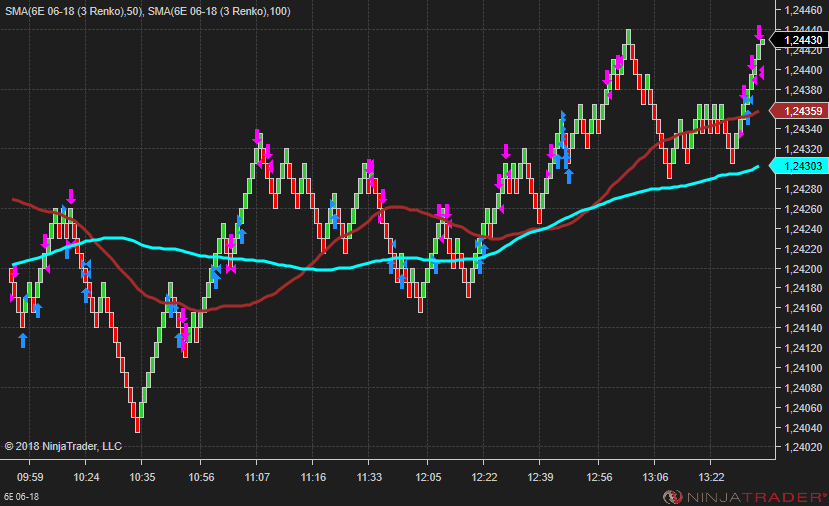Click the © 2018 NinjaTrader, LLC text
Screen dimensions: 829x506
click(x=63, y=446)
